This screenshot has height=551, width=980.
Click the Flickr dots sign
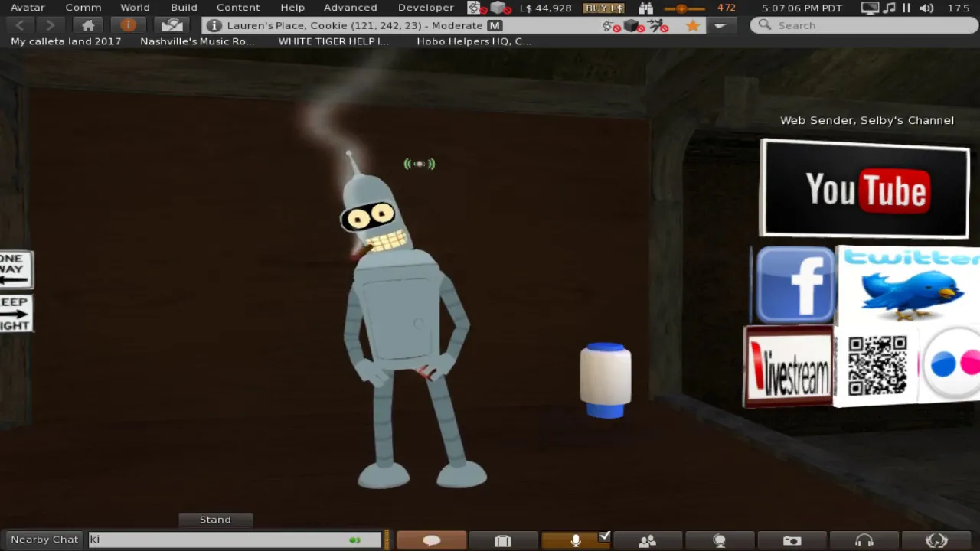[x=949, y=364]
